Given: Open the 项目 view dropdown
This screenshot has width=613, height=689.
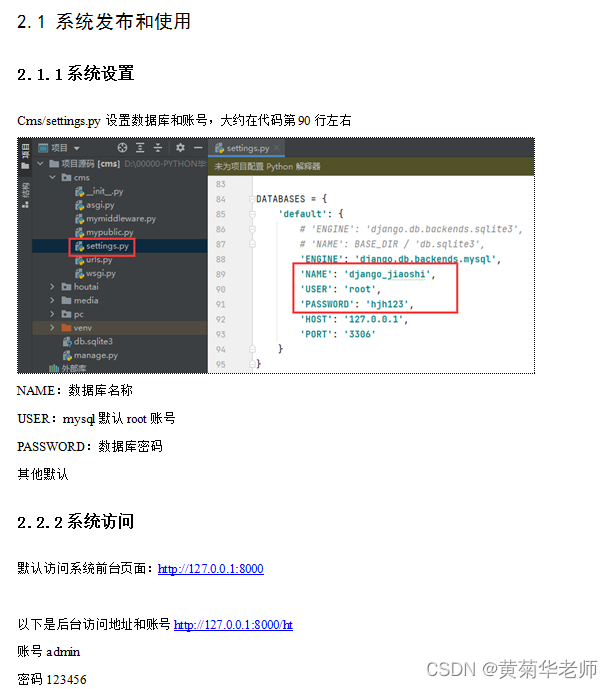Looking at the screenshot, I should pyautogui.click(x=77, y=149).
